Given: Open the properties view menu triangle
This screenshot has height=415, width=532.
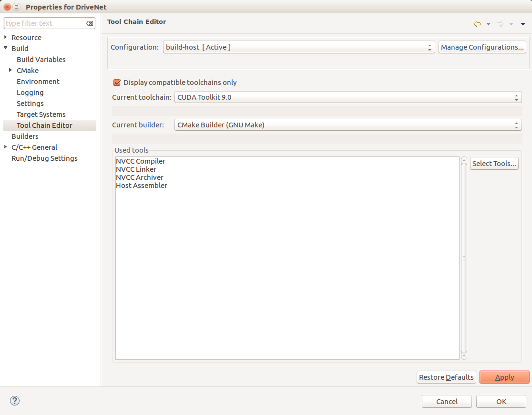Looking at the screenshot, I should coord(522,24).
